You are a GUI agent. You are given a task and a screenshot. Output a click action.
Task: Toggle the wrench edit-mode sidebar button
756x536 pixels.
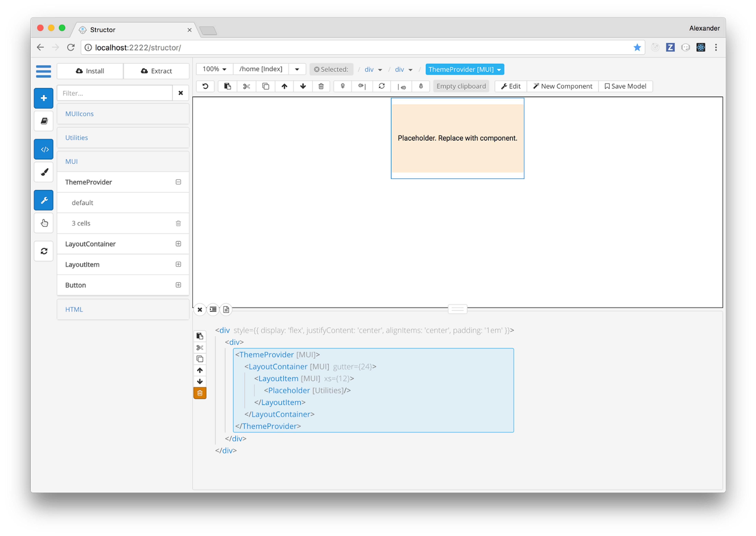44,200
